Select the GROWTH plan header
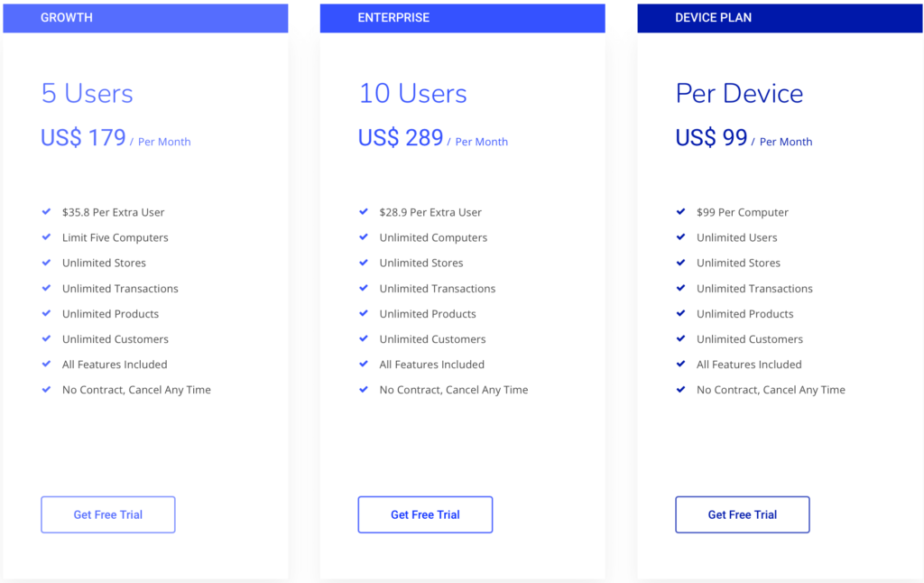The image size is (924, 583). [145, 18]
